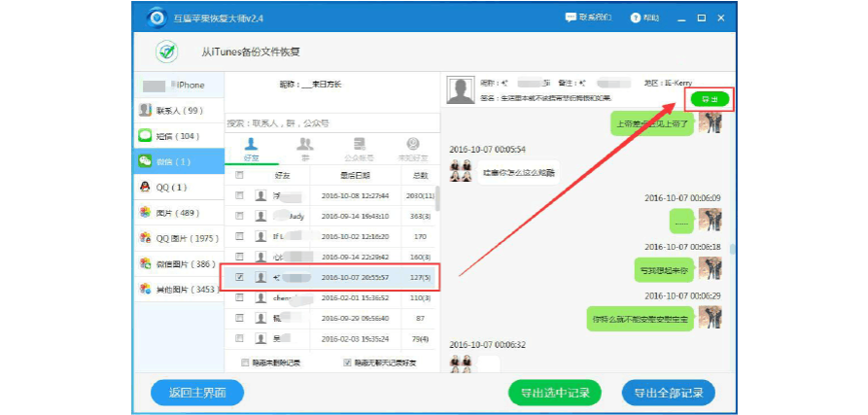Select the row dated 2016-09-29 06:56:40

point(330,318)
